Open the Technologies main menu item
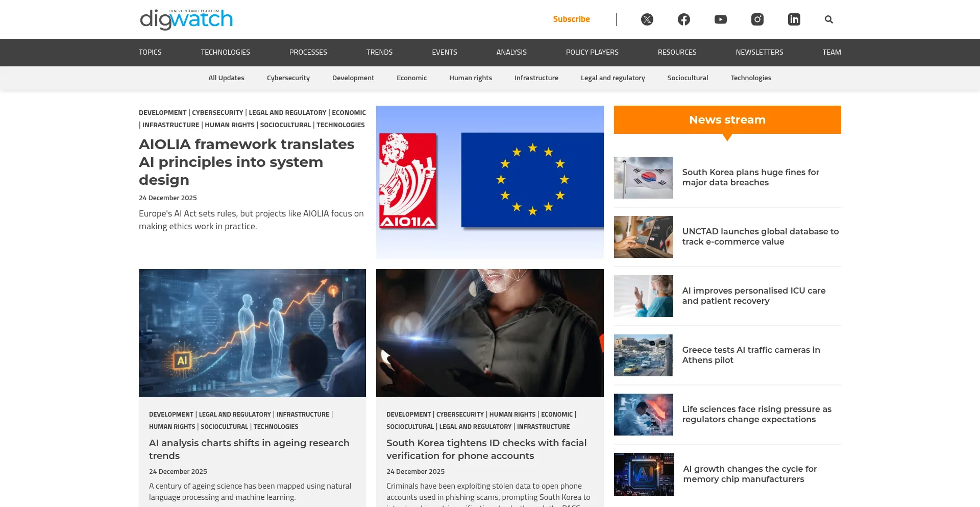 (225, 52)
